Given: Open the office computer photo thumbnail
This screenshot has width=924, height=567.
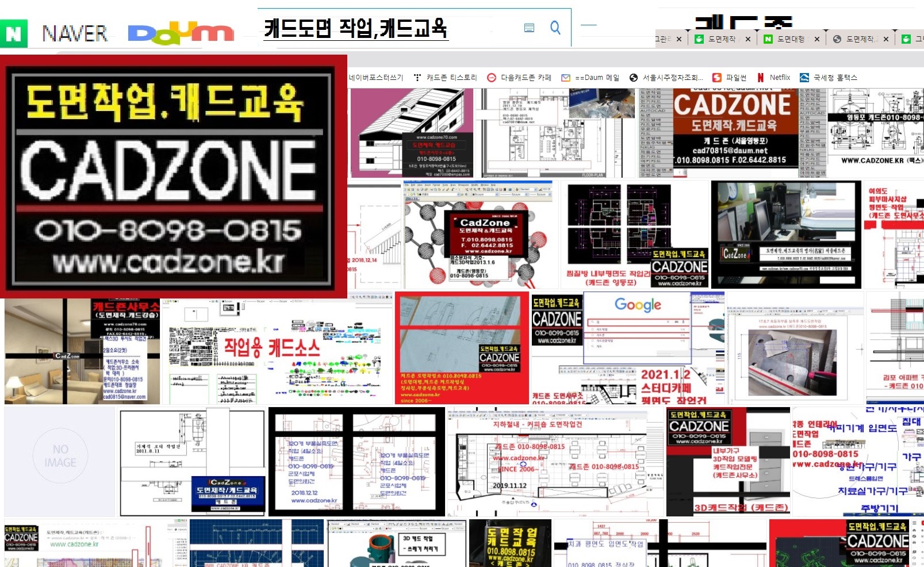Looking at the screenshot, I should (786, 235).
